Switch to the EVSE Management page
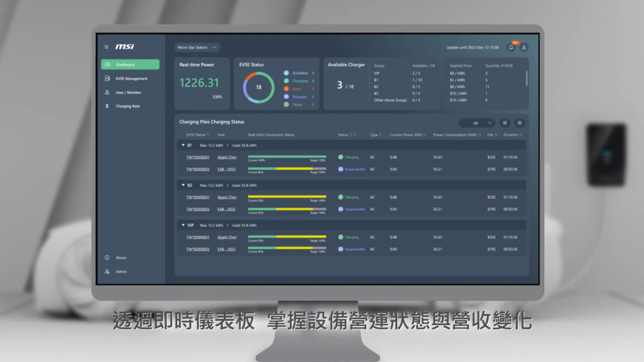The width and height of the screenshot is (644, 362). [x=132, y=78]
